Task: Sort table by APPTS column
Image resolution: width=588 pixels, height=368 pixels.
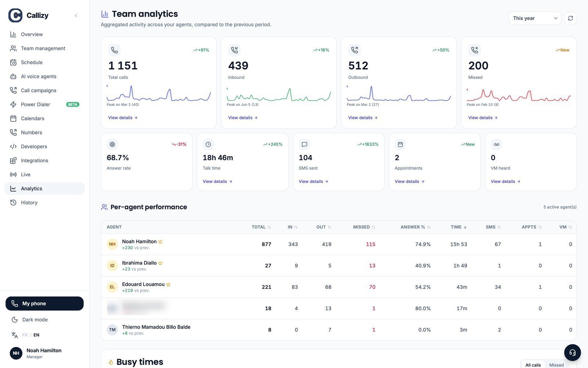Action: click(532, 227)
